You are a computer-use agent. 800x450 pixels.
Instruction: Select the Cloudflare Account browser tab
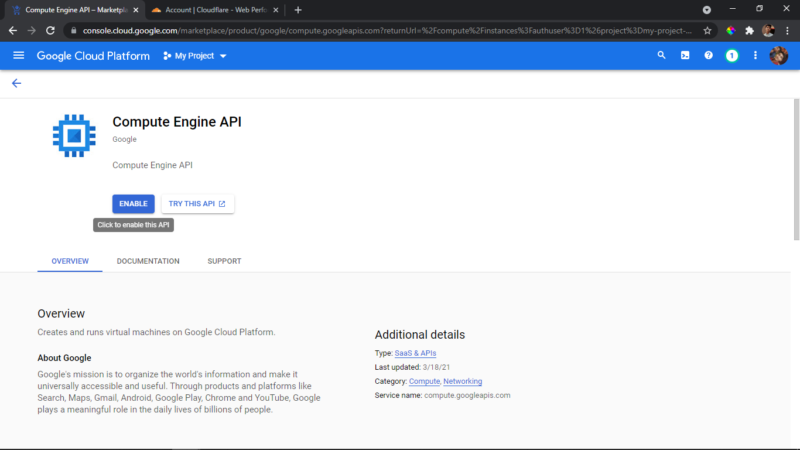click(214, 10)
